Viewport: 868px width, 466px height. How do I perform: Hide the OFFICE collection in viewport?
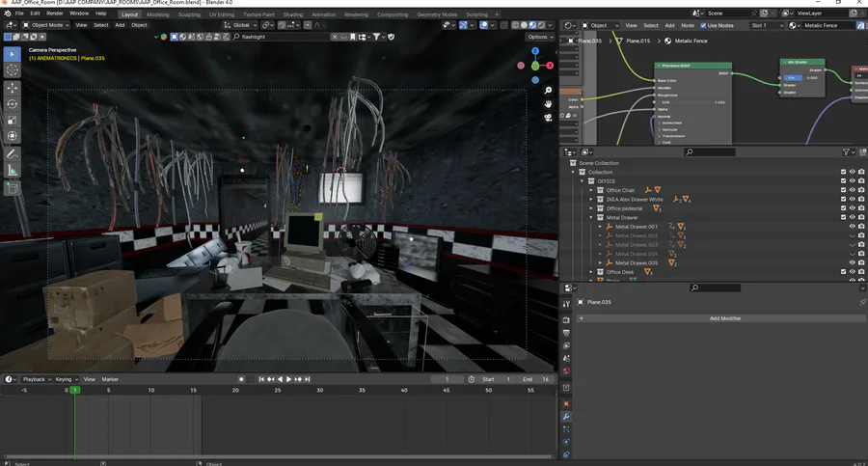pos(853,181)
